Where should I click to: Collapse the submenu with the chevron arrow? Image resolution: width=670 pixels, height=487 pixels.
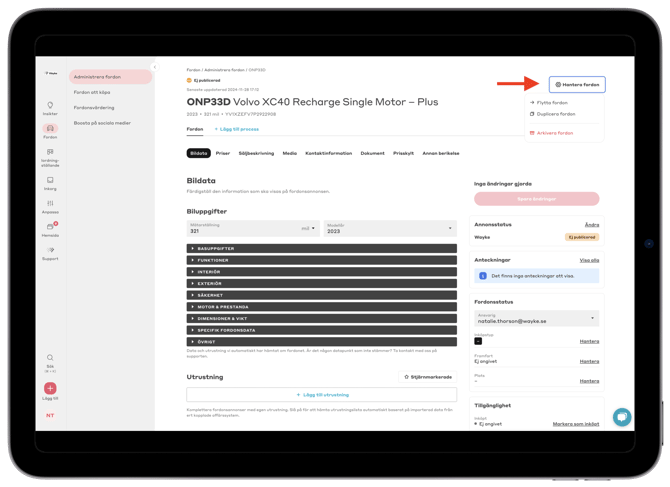(155, 67)
